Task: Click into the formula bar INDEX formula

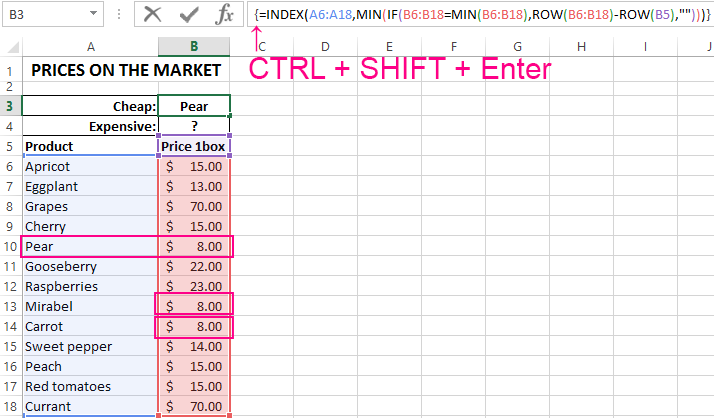Action: [x=480, y=15]
